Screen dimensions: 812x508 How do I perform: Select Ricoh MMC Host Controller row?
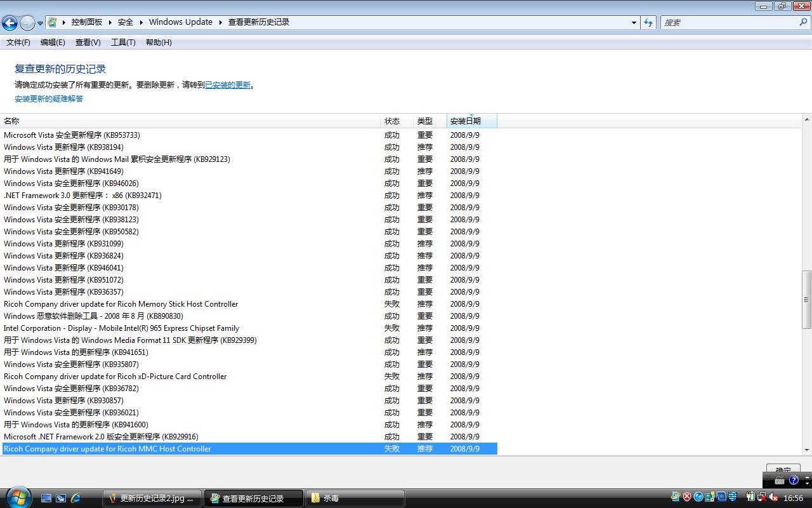click(x=249, y=449)
